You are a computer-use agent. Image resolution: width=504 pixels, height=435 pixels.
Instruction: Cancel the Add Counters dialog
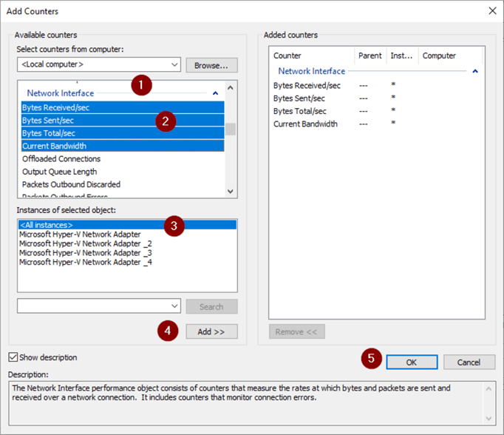click(469, 362)
